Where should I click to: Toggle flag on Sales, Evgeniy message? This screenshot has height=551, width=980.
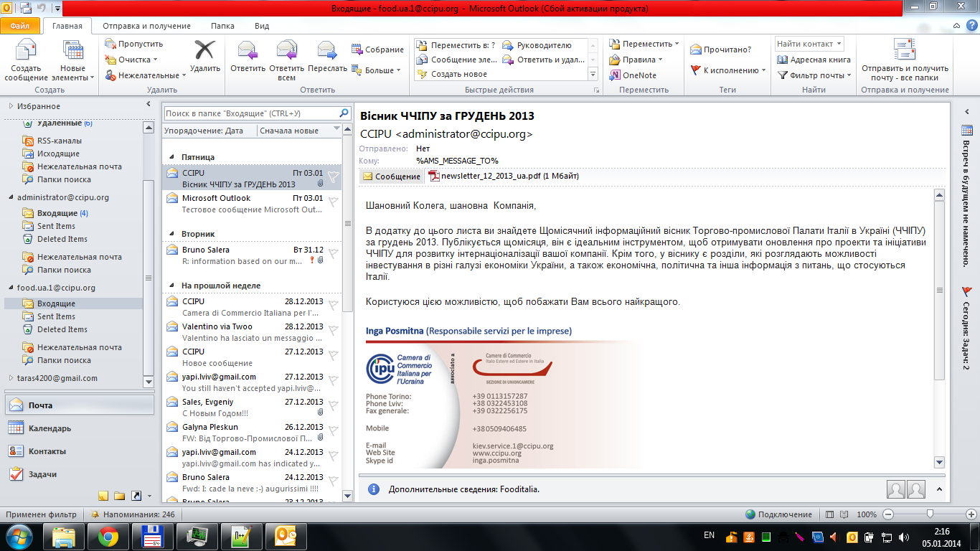point(333,405)
